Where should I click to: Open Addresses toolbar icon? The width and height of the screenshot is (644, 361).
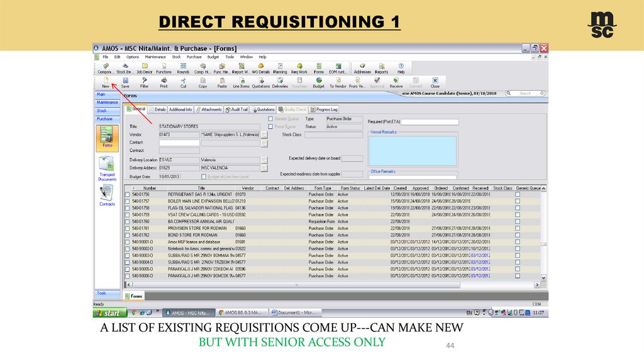362,68
